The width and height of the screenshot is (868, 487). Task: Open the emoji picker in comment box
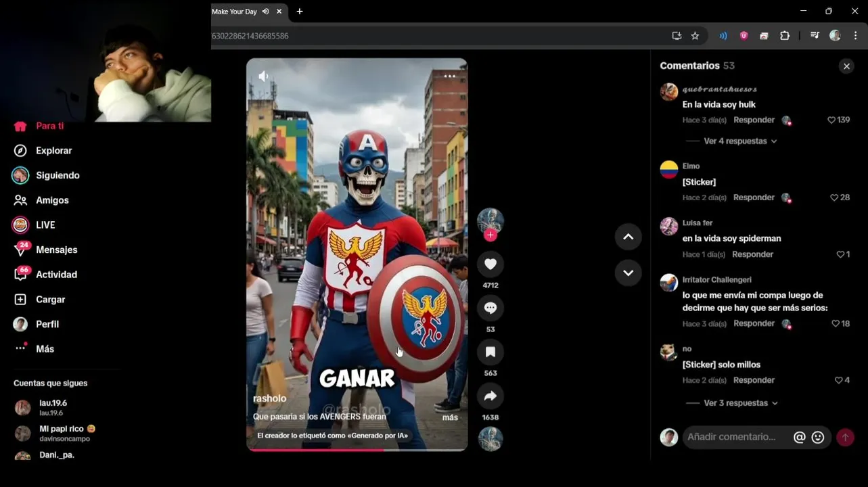pos(818,438)
